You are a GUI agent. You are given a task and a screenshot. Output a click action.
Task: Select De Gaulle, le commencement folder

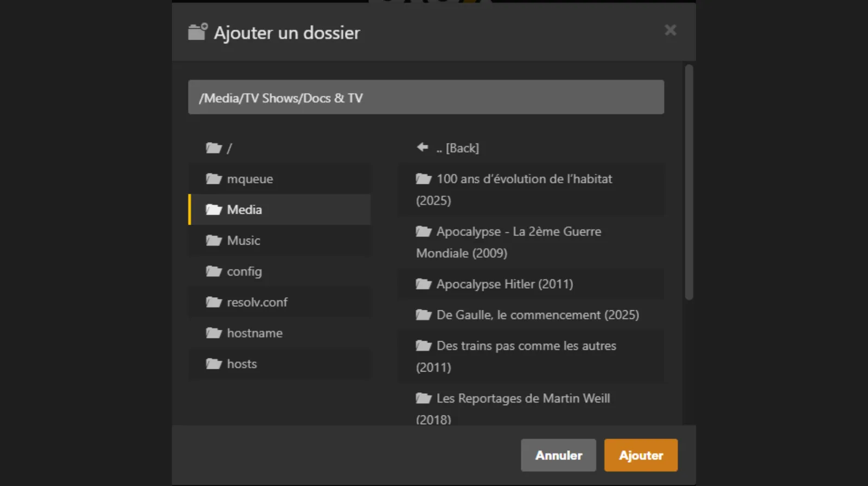coord(537,315)
